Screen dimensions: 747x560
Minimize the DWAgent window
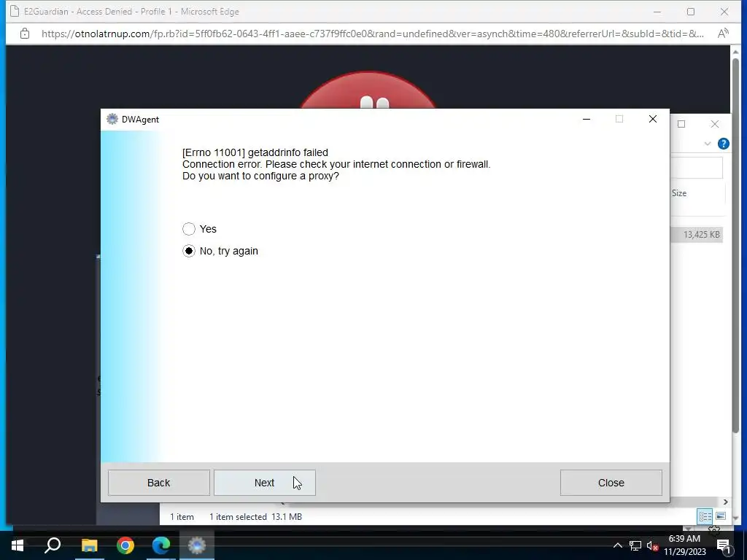point(587,119)
